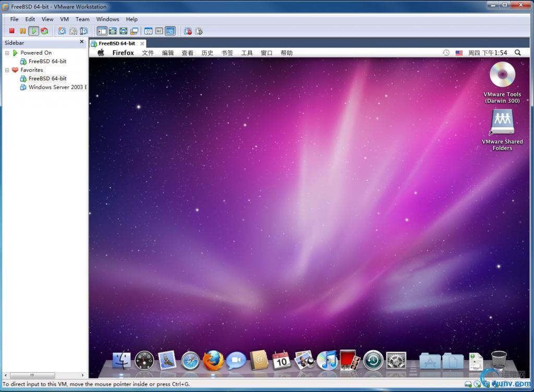Launch Firefox from the Dock
This screenshot has width=534, height=392.
(x=213, y=360)
